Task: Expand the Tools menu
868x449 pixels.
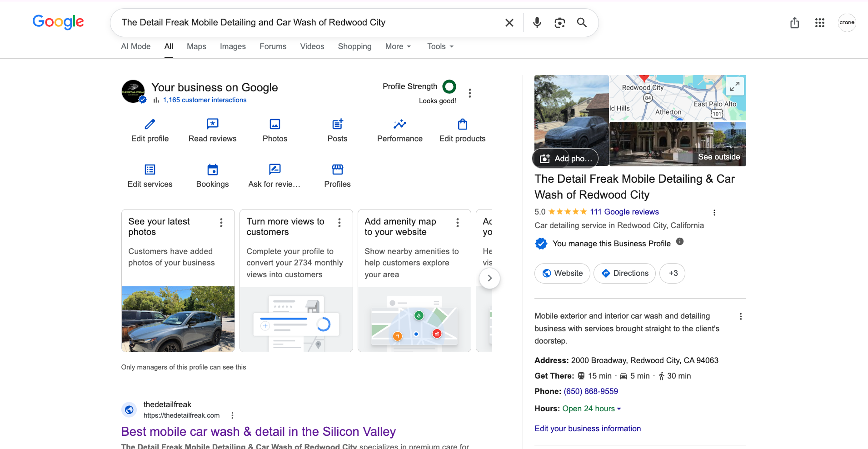Action: coord(440,46)
